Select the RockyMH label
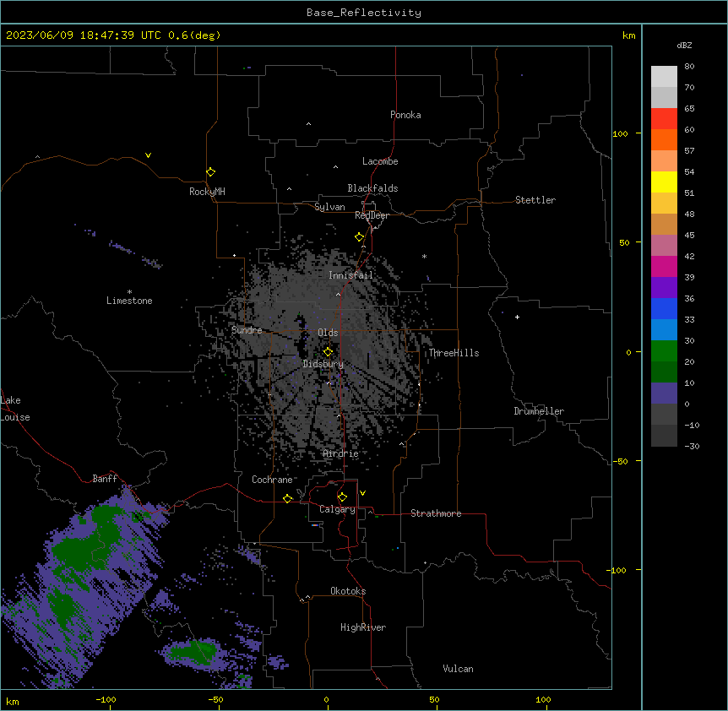 (x=207, y=192)
